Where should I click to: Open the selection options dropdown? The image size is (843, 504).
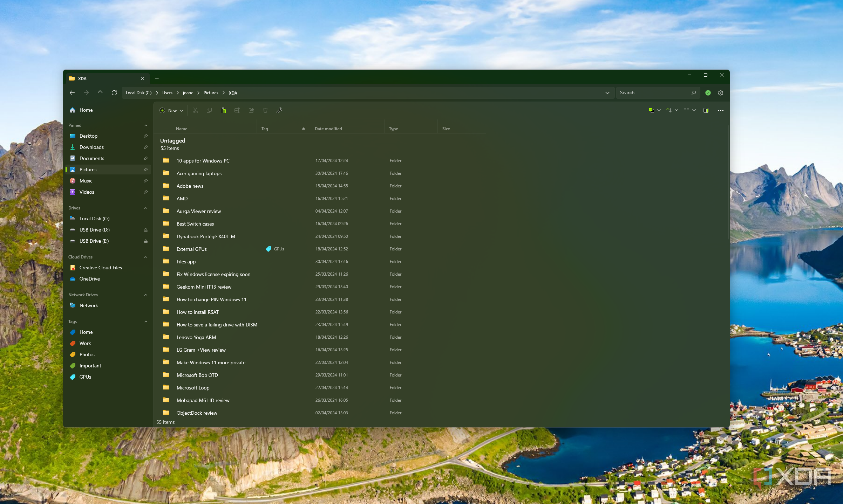[x=654, y=110]
